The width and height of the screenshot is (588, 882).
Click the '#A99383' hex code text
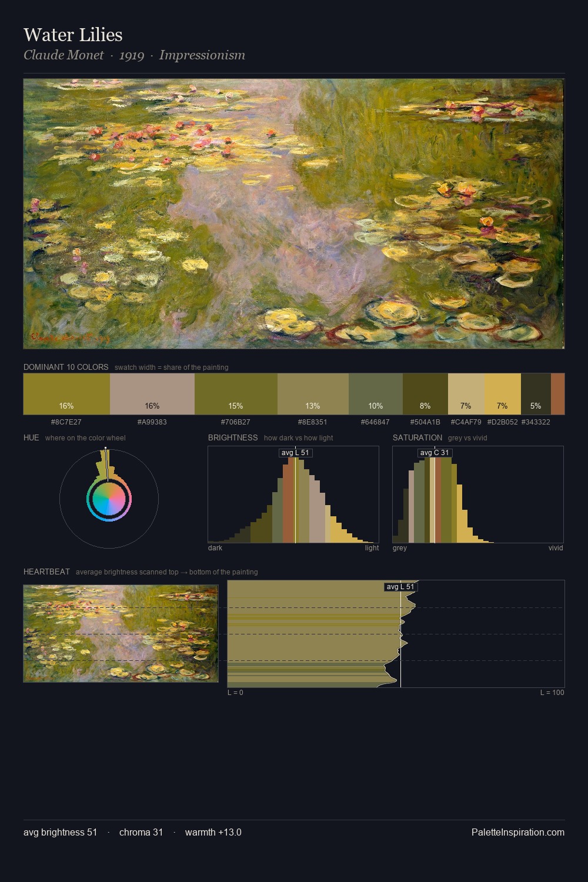pyautogui.click(x=152, y=422)
